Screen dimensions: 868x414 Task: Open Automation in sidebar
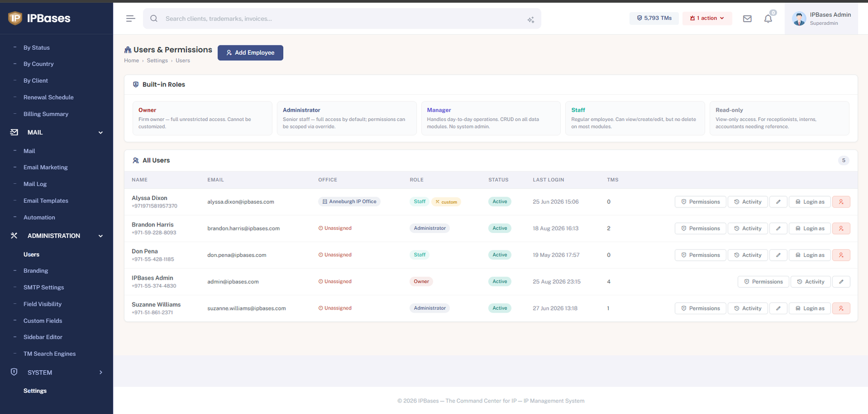[x=39, y=217]
